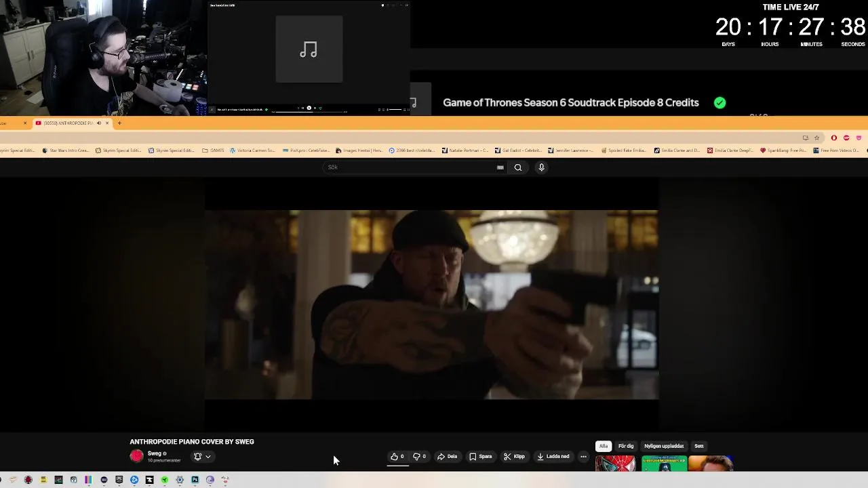Click the YouTube search magnifier button

(518, 167)
